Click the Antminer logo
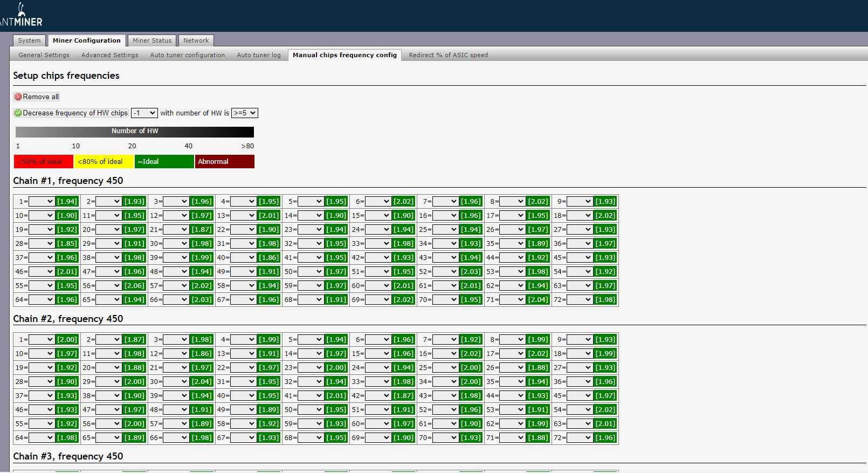Image resolution: width=868 pixels, height=473 pixels. pyautogui.click(x=21, y=15)
